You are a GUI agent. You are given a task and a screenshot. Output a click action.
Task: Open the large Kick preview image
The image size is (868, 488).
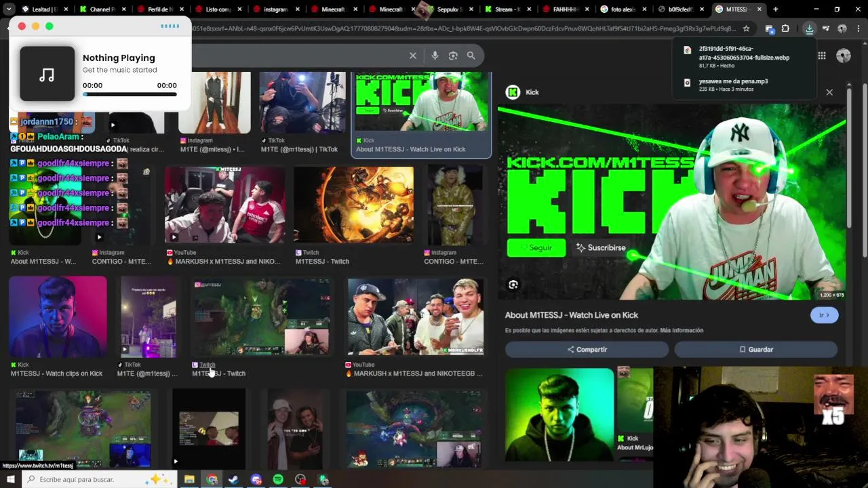tap(672, 201)
